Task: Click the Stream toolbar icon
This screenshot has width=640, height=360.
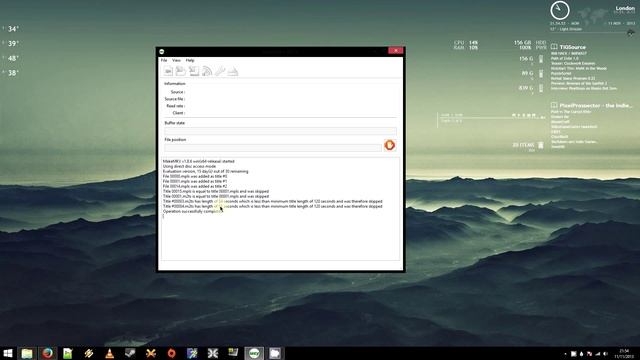Action: (x=207, y=71)
